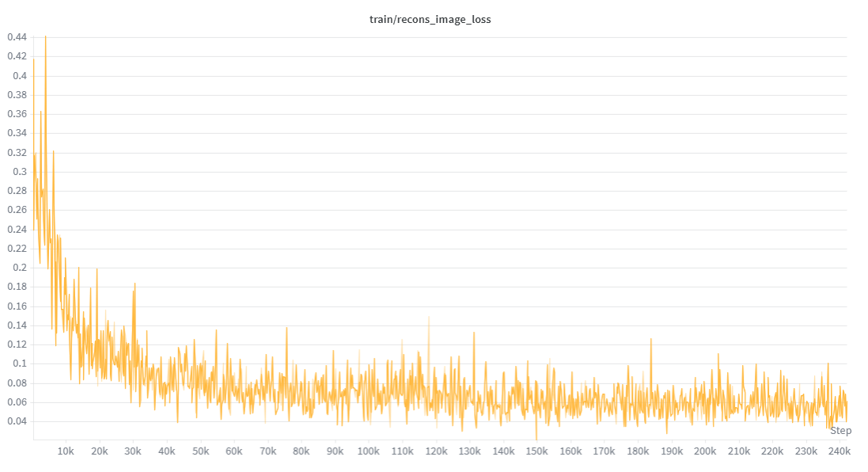Click the loss spike at step 30k

click(135, 283)
